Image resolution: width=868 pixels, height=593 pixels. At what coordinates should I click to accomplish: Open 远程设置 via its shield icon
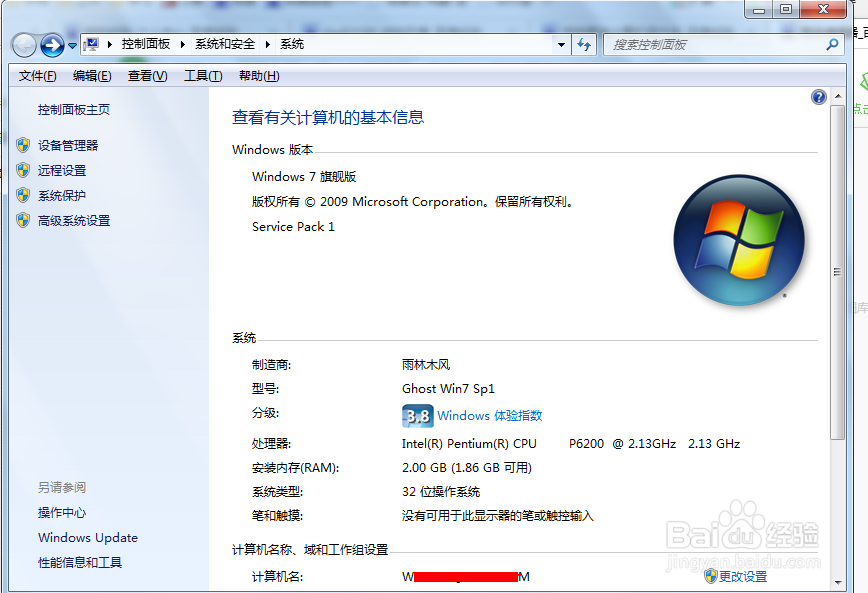point(24,169)
